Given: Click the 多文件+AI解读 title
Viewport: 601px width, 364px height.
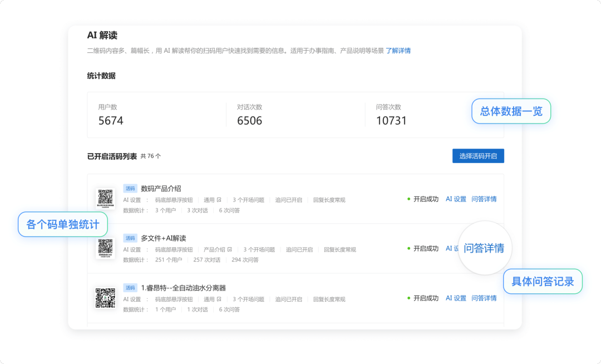Looking at the screenshot, I should pos(163,238).
